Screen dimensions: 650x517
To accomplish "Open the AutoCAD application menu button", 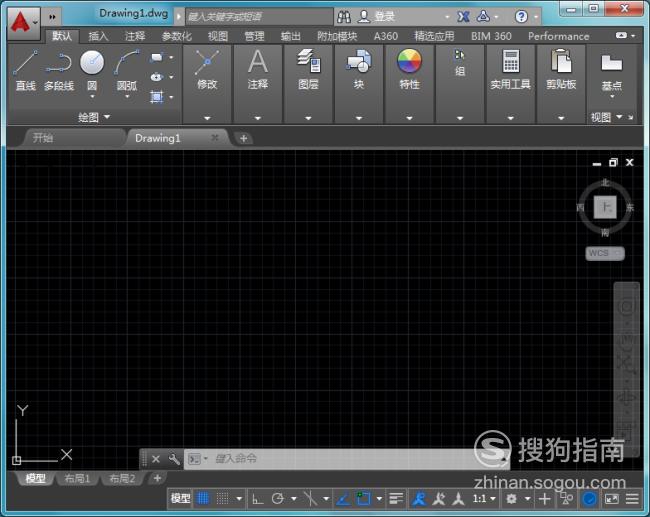I will pyautogui.click(x=24, y=23).
